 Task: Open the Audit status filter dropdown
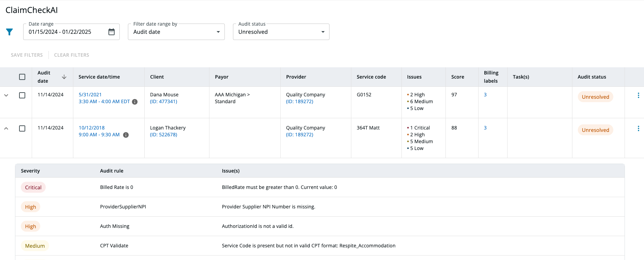click(x=281, y=32)
